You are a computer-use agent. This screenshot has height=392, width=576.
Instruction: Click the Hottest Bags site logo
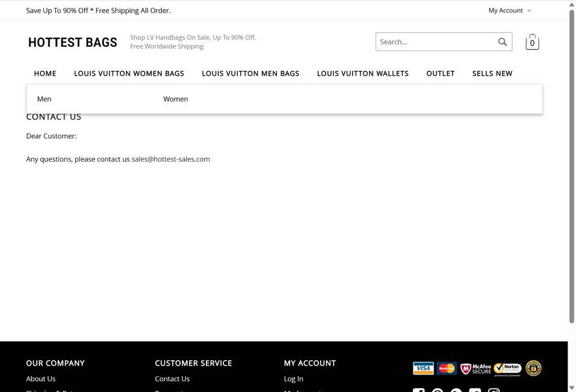click(x=73, y=42)
